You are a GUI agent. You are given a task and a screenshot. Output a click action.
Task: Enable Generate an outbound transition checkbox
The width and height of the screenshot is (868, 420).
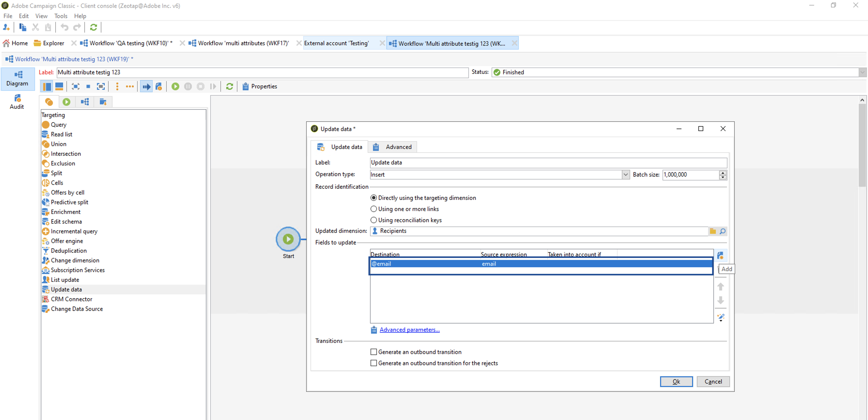[374, 352]
